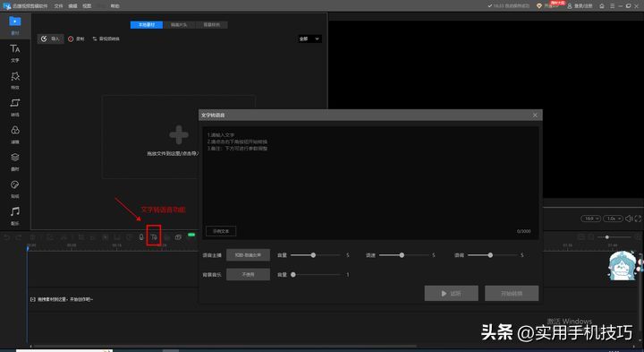Click the speaker volume icon under preview
The image size is (644, 352).
coord(629,219)
